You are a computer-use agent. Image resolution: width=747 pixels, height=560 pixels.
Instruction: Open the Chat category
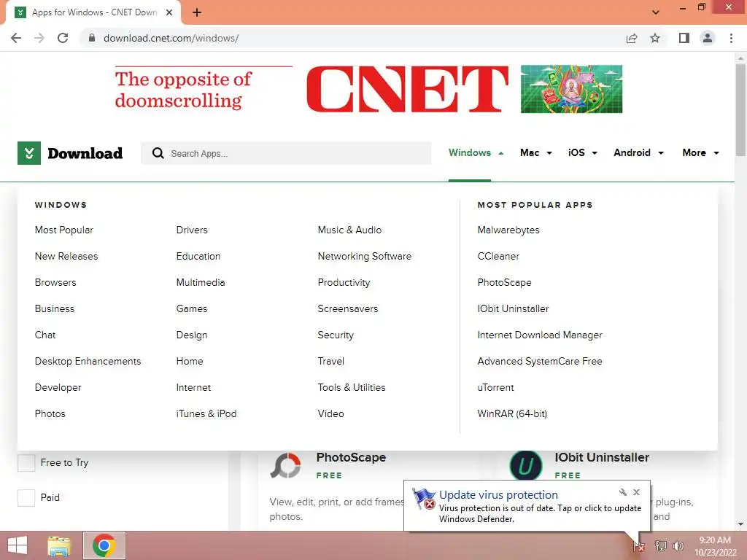pyautogui.click(x=45, y=335)
